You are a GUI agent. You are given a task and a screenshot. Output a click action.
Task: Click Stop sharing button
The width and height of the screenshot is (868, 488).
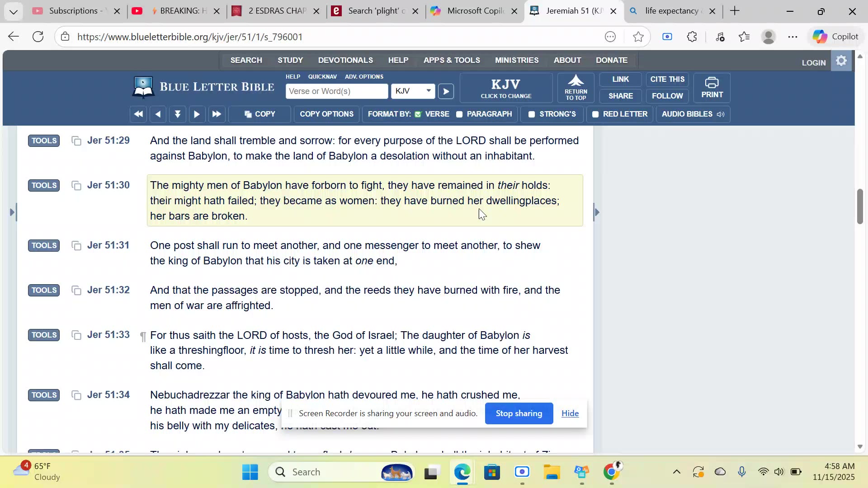coord(519,413)
